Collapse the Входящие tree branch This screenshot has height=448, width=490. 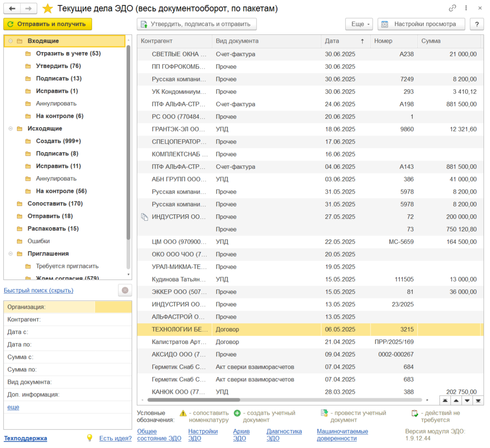pos(11,41)
